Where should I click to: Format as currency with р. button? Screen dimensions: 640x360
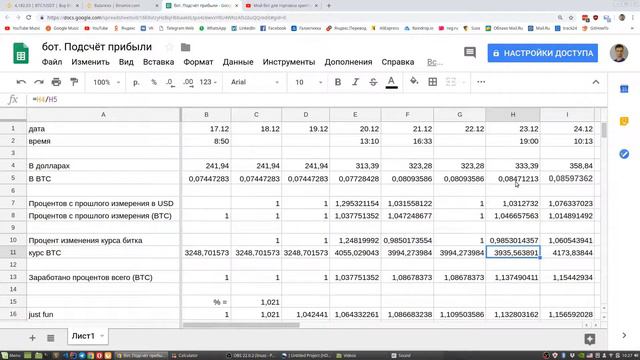coord(136,82)
